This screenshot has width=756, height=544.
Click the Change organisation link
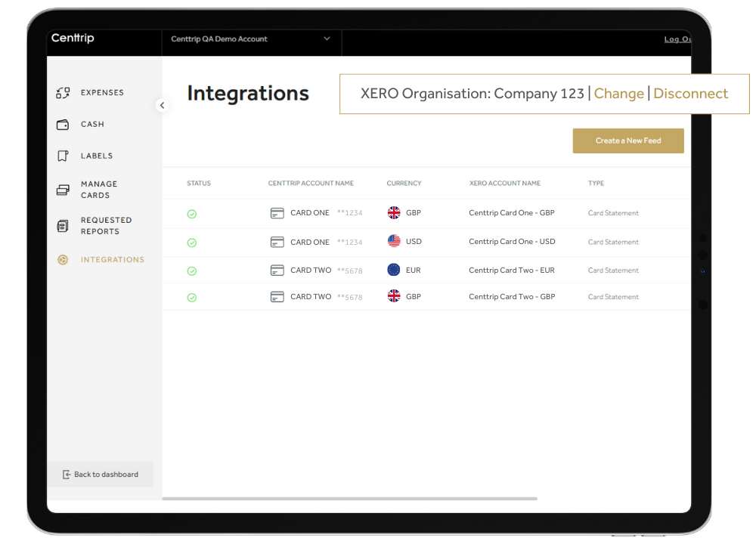click(618, 94)
